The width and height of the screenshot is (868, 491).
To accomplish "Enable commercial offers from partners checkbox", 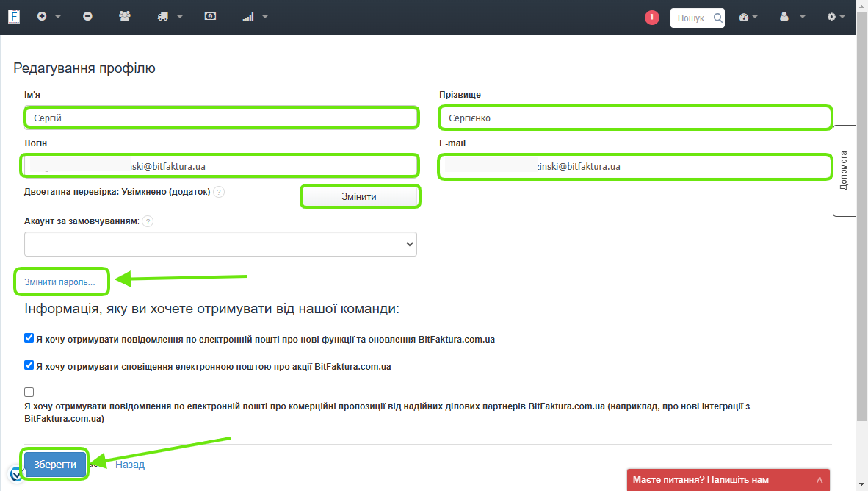I will point(29,392).
